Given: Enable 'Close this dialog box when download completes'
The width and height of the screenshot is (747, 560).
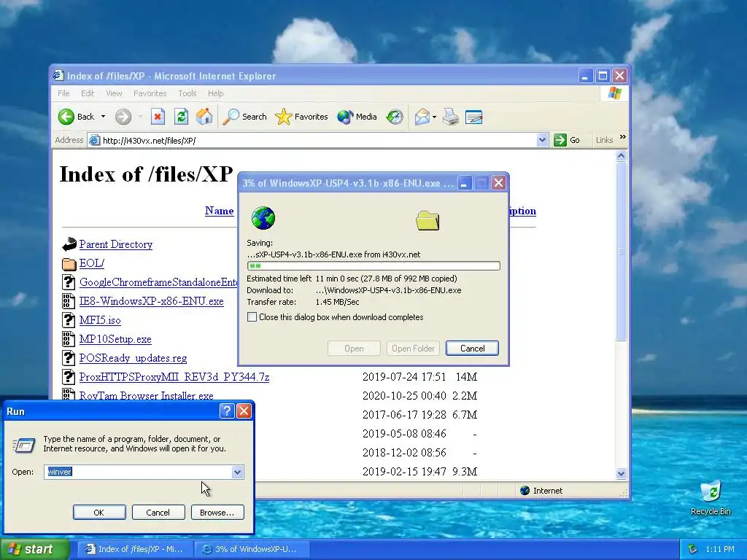Looking at the screenshot, I should coord(252,317).
